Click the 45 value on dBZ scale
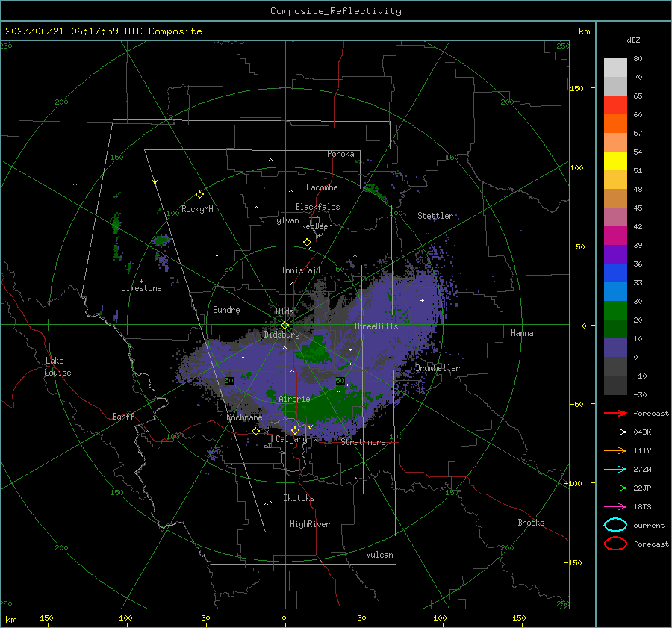The height and width of the screenshot is (628, 672). coord(638,208)
